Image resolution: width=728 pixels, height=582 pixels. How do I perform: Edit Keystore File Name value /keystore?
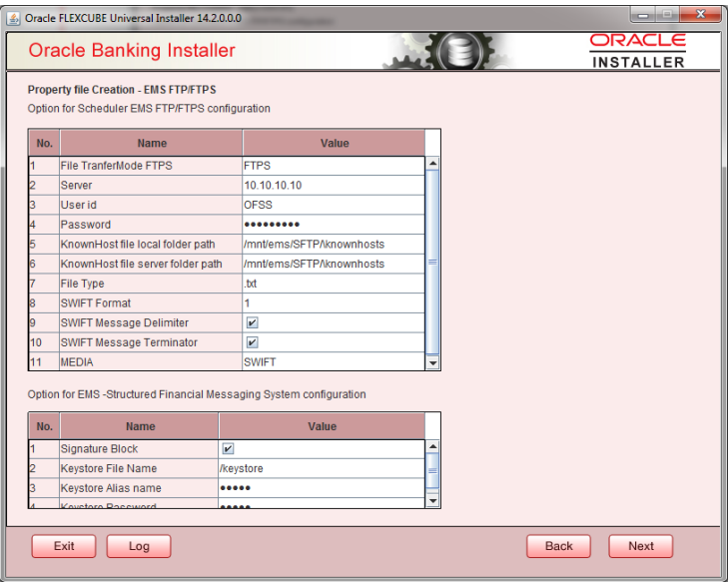pos(322,468)
